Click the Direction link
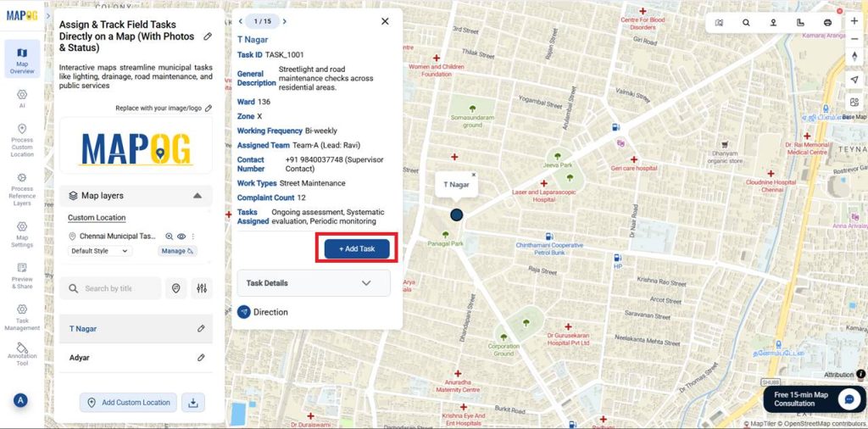868x429 pixels. coord(263,312)
